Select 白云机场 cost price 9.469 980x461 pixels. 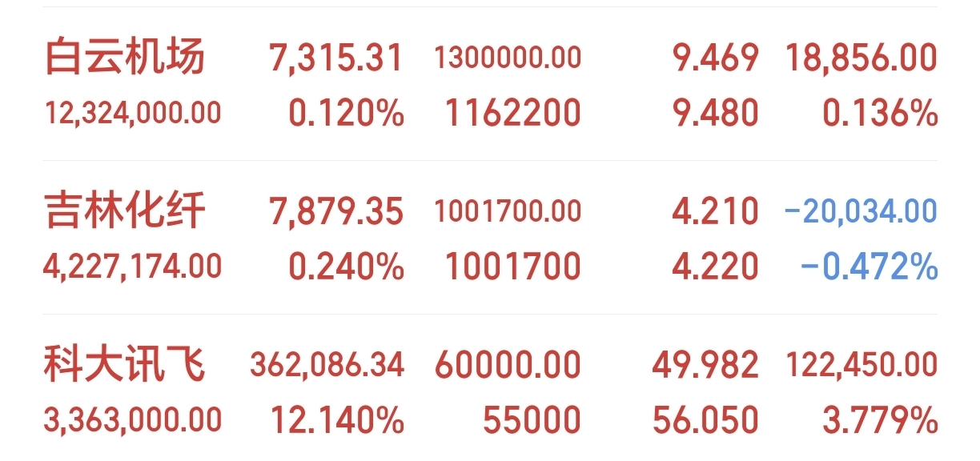tap(716, 58)
